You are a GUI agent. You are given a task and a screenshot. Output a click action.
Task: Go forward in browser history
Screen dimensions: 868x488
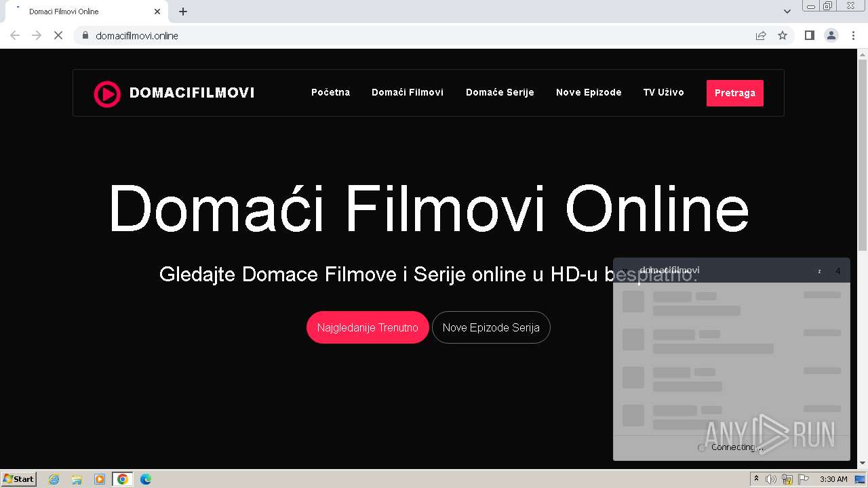[37, 35]
